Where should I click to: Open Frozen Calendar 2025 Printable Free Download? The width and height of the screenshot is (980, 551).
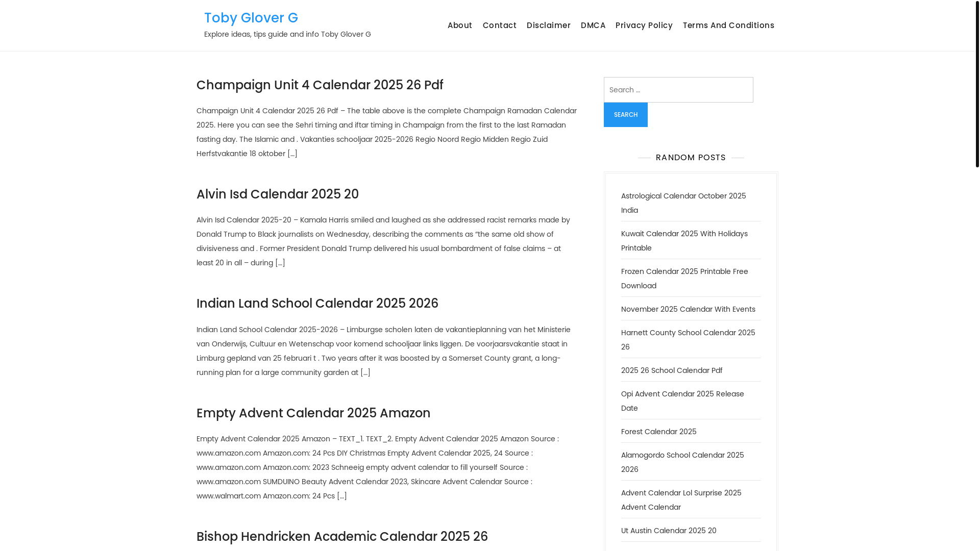tap(684, 279)
